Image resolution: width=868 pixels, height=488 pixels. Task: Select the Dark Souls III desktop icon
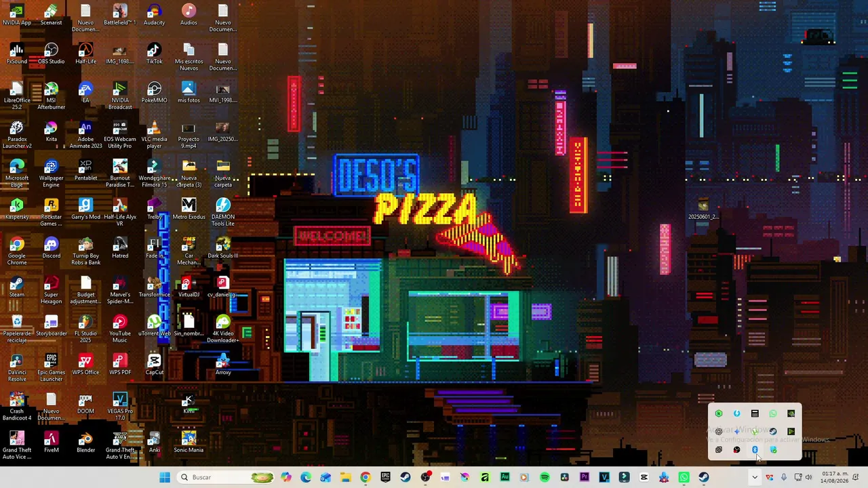click(223, 249)
